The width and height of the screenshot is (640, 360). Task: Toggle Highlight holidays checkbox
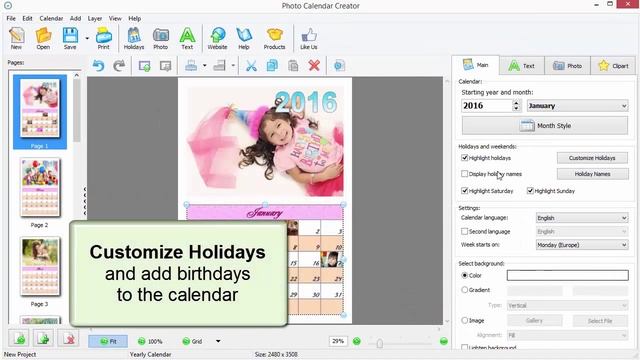coord(464,158)
